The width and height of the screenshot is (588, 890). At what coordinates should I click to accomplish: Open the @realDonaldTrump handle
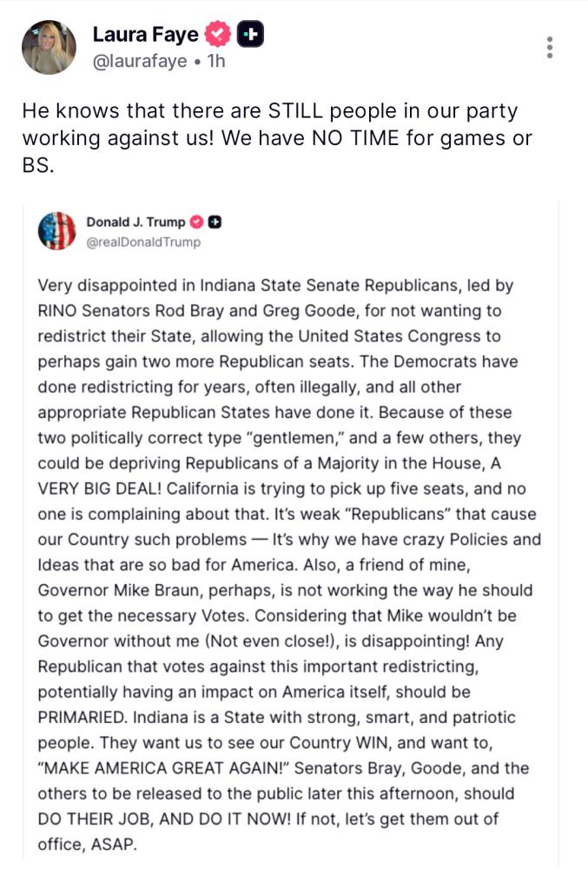pyautogui.click(x=142, y=242)
